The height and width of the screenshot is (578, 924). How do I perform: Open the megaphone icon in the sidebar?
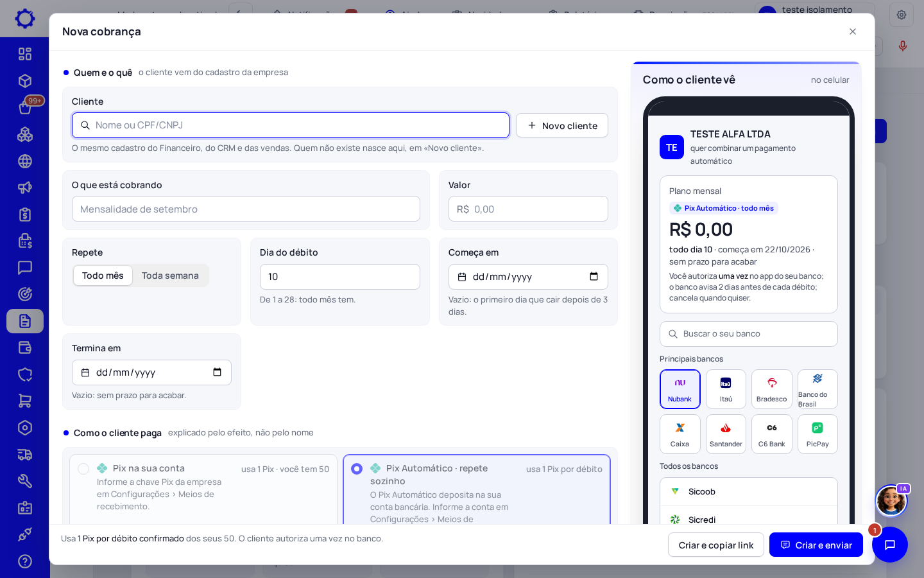pyautogui.click(x=25, y=188)
